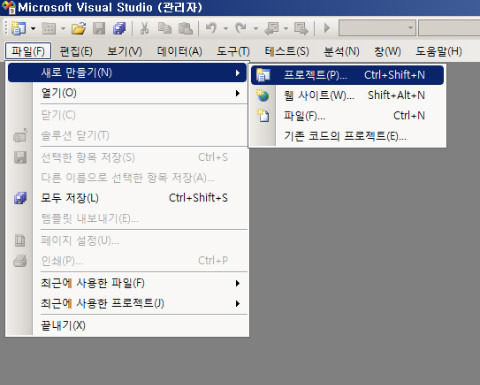The width and height of the screenshot is (480, 385).
Task: Click the New Project toolbar icon
Action: pyautogui.click(x=19, y=28)
